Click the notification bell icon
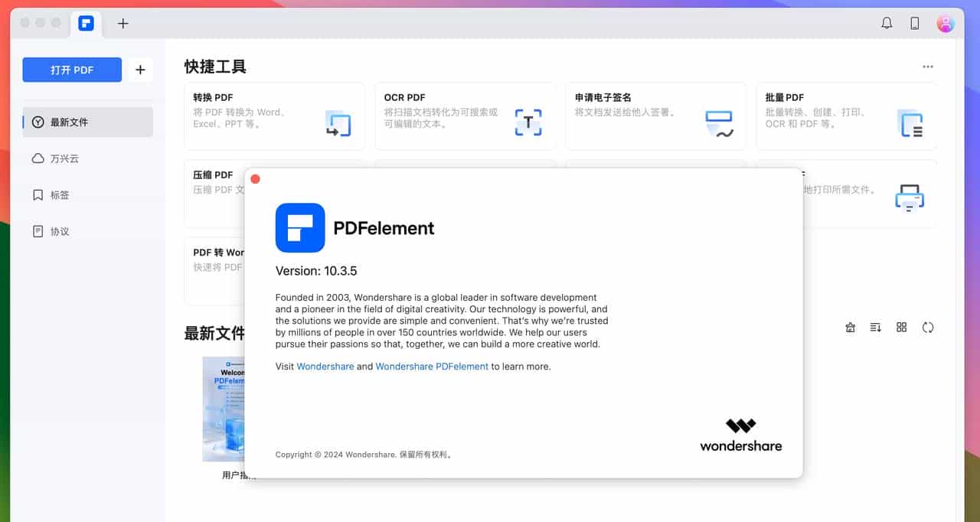This screenshot has width=980, height=522. point(887,23)
